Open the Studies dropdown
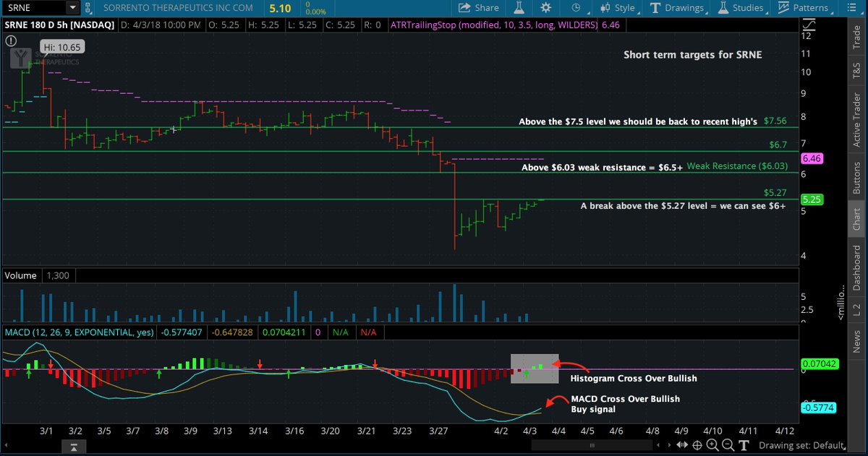 click(x=742, y=8)
